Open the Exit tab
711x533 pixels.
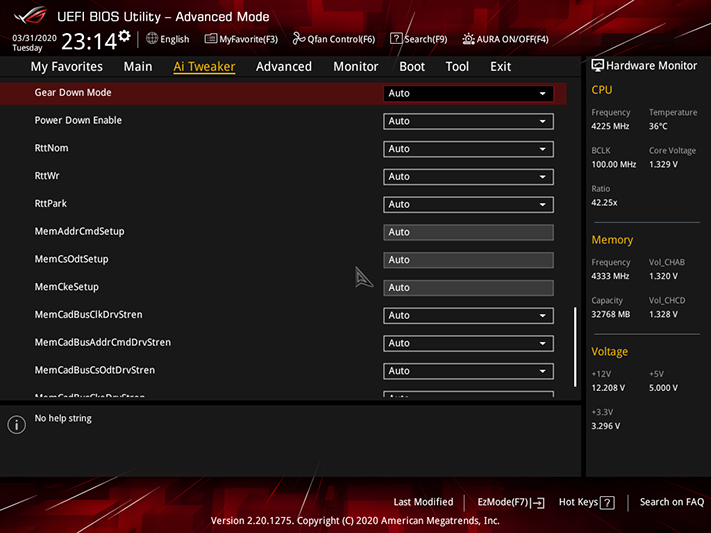click(500, 67)
